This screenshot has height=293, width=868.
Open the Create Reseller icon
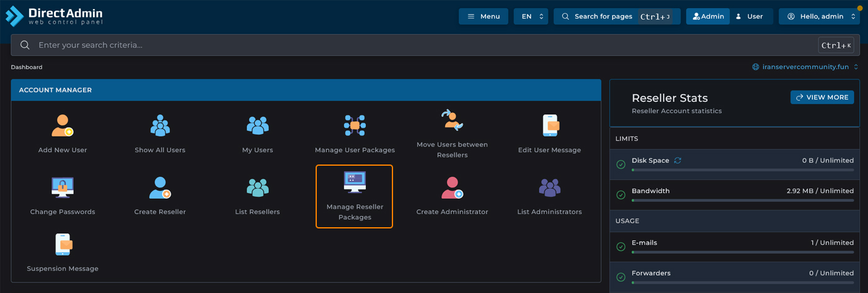pos(160,187)
